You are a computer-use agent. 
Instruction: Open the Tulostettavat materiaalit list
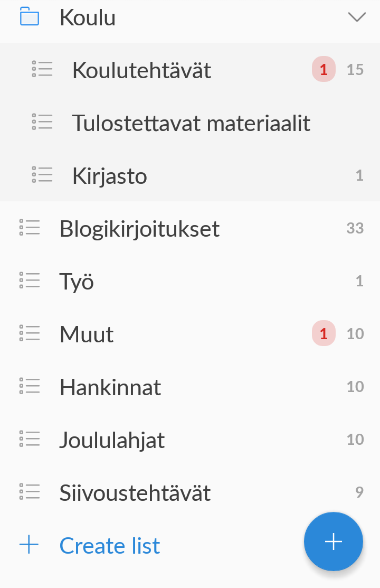point(191,123)
